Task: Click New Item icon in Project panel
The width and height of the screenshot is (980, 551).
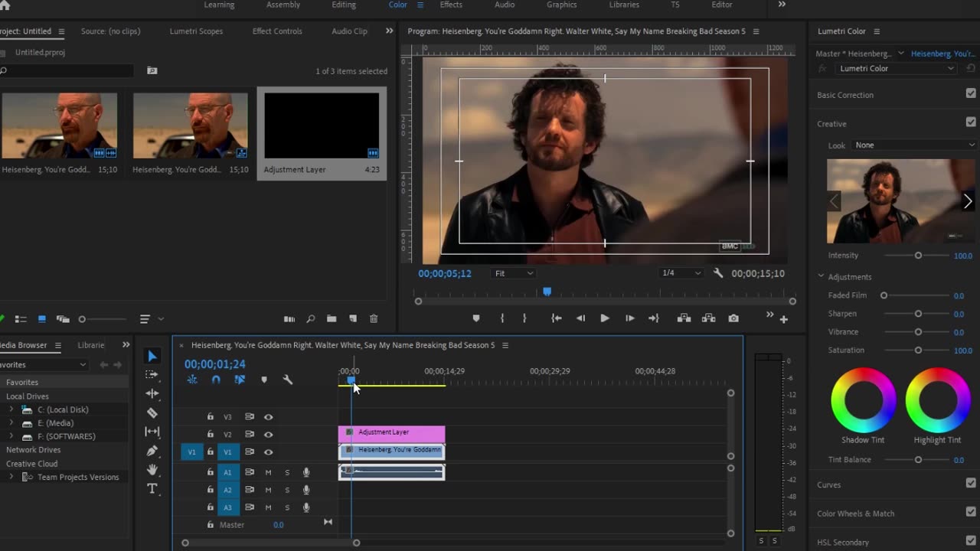Action: pos(353,319)
